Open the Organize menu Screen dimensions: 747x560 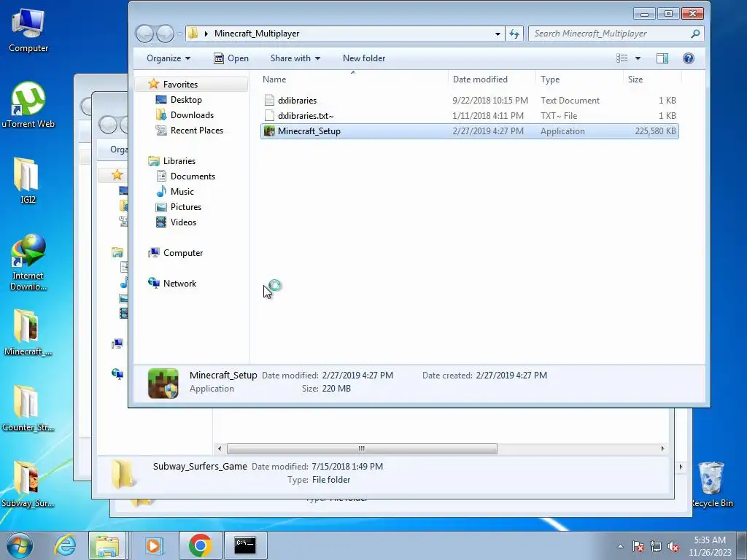click(x=169, y=58)
